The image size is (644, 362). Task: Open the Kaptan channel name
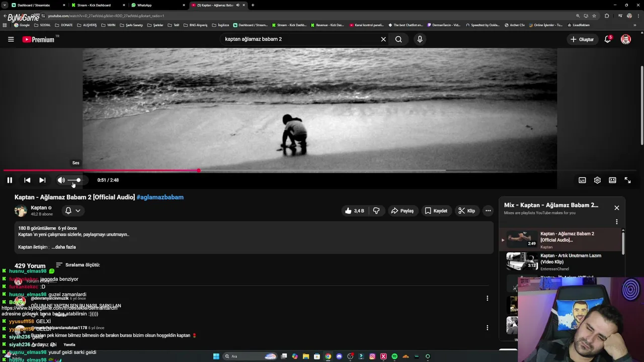click(39, 208)
